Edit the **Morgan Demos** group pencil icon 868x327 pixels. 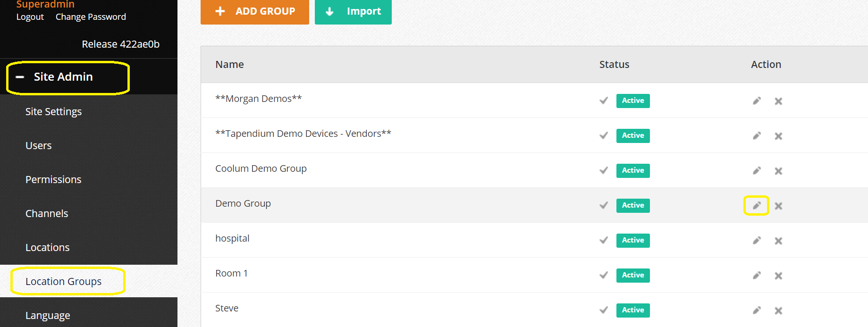(757, 101)
